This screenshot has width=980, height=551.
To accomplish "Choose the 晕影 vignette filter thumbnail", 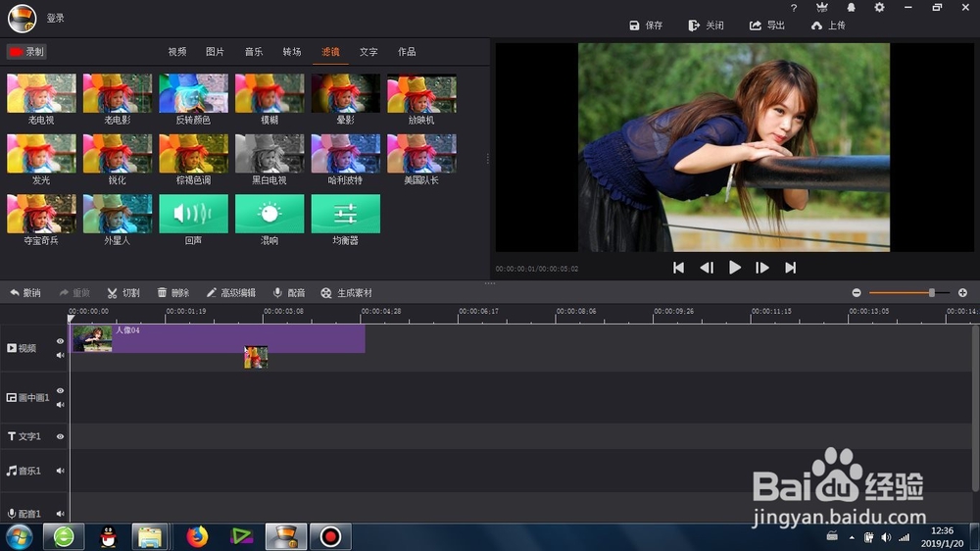I will 346,93.
